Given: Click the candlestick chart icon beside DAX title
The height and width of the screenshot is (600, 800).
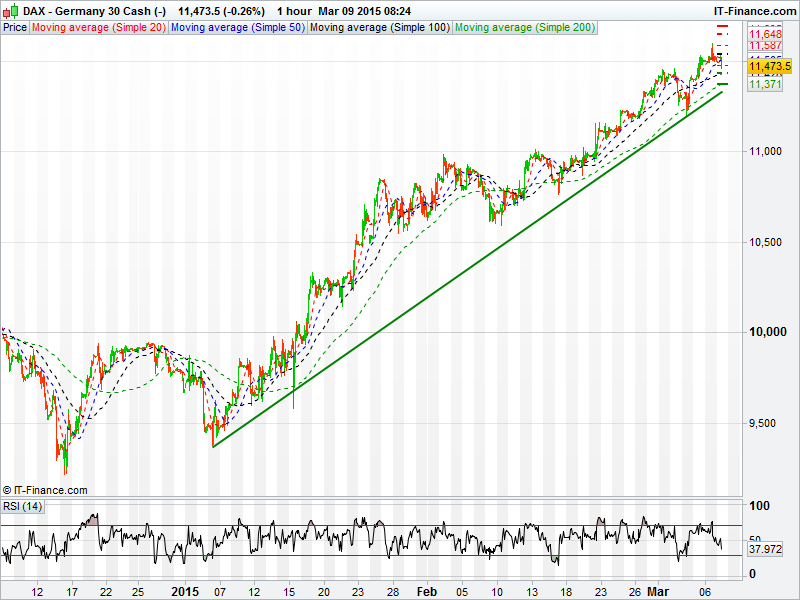Looking at the screenshot, I should point(11,11).
